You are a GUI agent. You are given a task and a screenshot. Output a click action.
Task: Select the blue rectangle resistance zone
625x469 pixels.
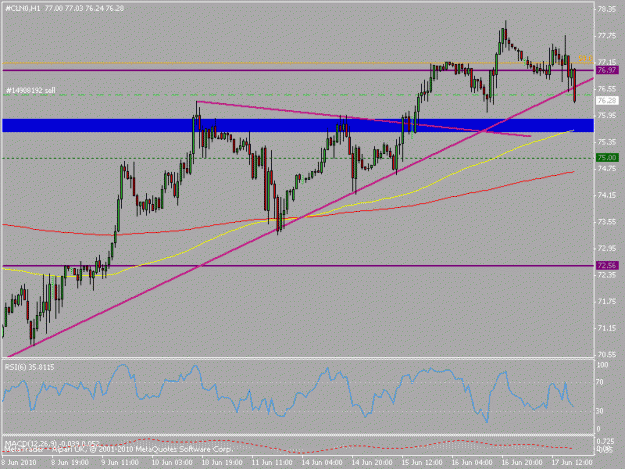point(298,125)
